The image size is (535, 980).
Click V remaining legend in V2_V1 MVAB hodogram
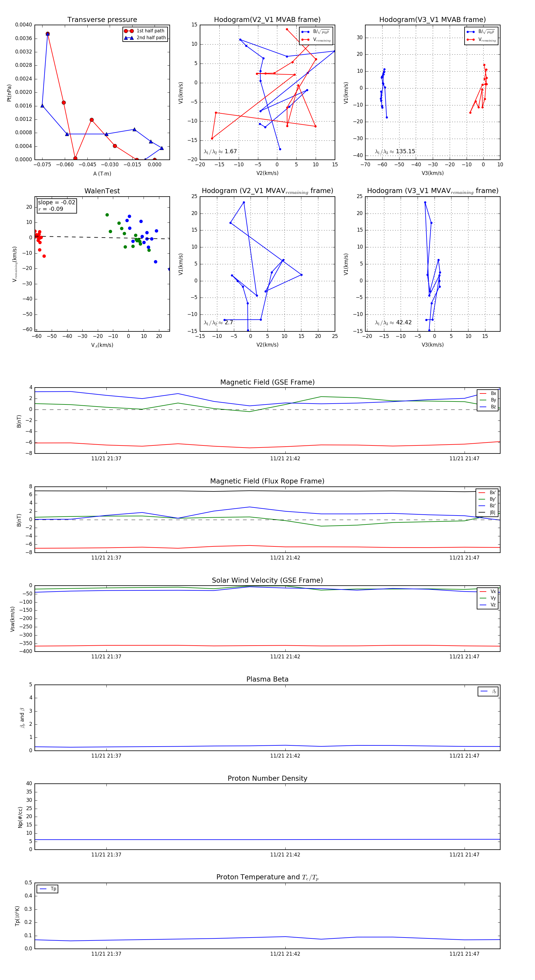click(x=316, y=39)
